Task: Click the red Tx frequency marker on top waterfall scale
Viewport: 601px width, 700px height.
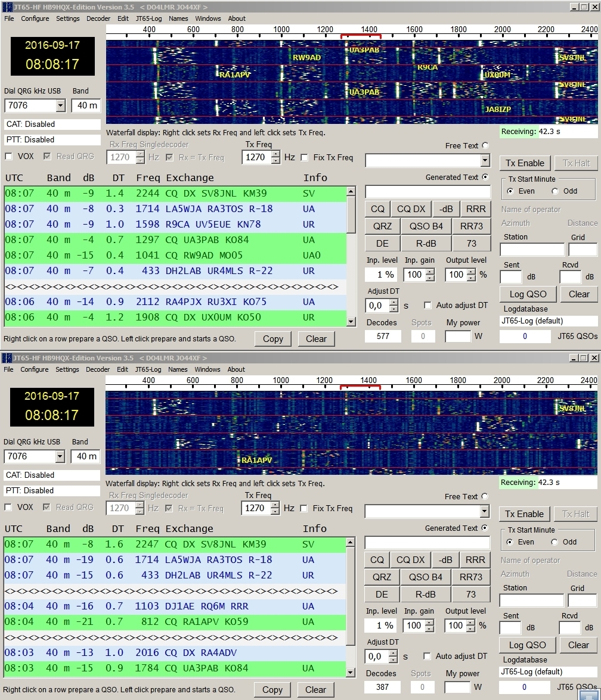Action: click(360, 36)
